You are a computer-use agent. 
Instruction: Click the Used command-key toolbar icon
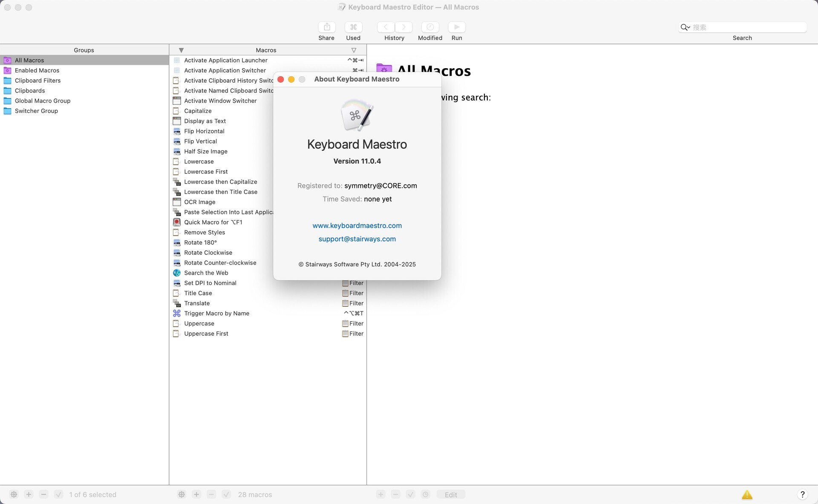coord(353,27)
